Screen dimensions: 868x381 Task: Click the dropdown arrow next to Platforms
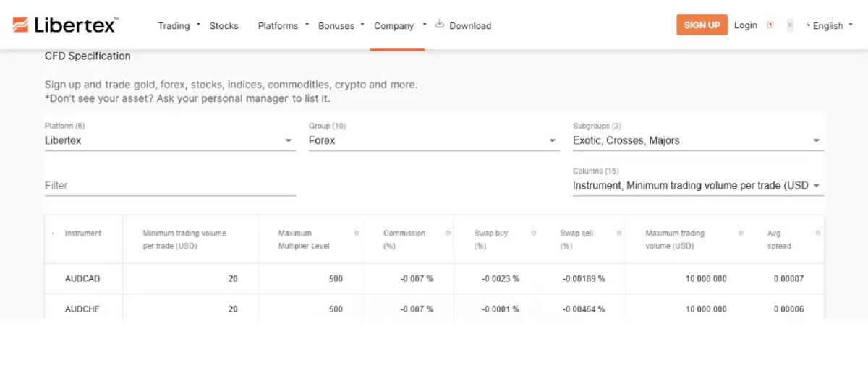tap(307, 24)
